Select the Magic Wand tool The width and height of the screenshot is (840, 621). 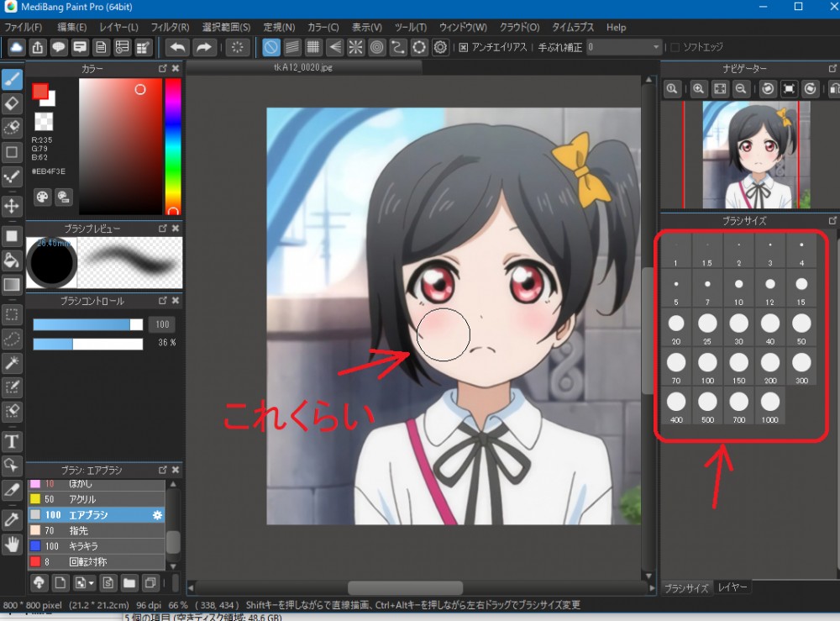[x=12, y=363]
